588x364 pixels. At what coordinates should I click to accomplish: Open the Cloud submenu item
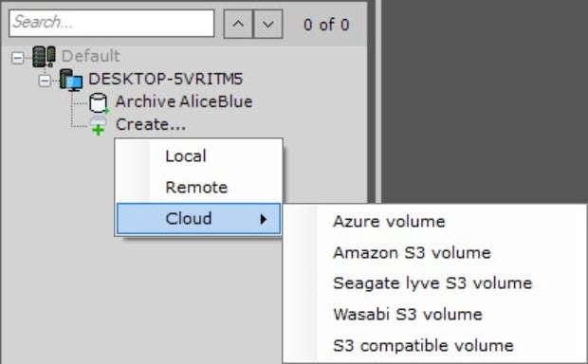click(x=198, y=219)
